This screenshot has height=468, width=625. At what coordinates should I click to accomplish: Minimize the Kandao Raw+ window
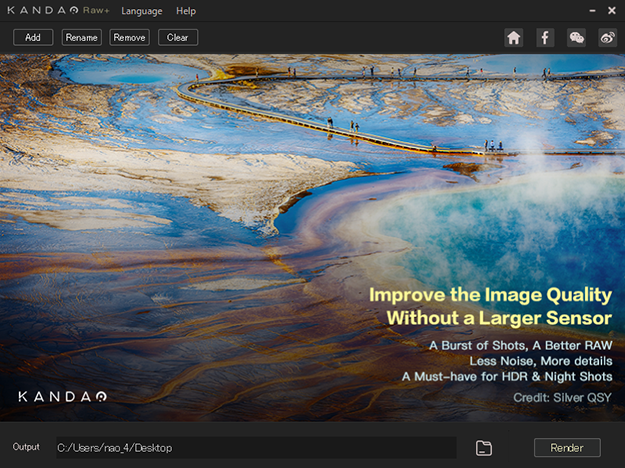coord(579,11)
